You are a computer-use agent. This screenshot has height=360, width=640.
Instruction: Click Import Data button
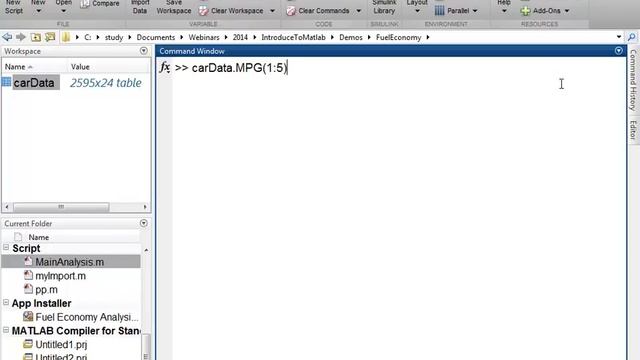point(140,7)
